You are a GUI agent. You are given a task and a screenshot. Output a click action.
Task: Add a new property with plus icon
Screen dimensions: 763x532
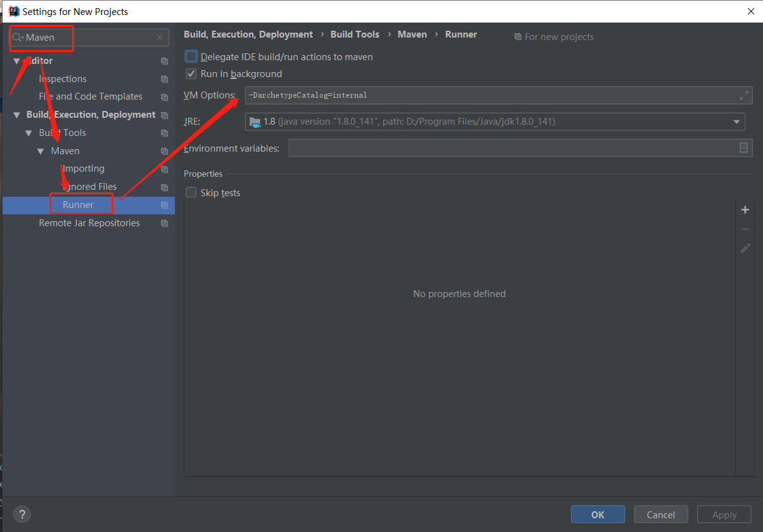(745, 210)
